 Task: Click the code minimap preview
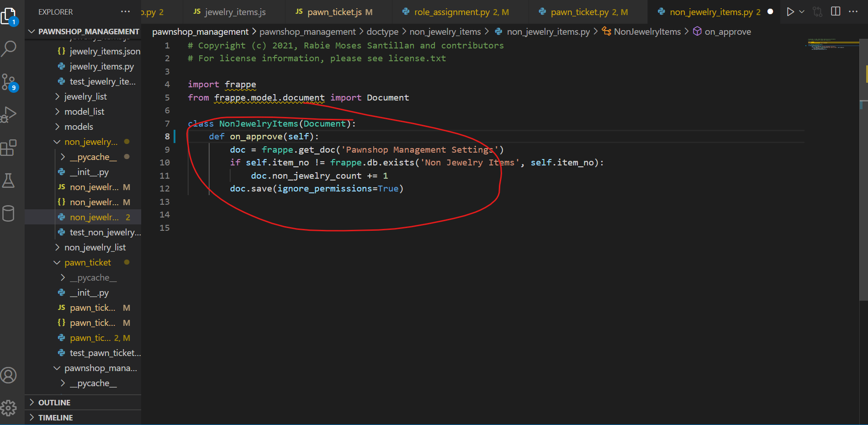[831, 44]
